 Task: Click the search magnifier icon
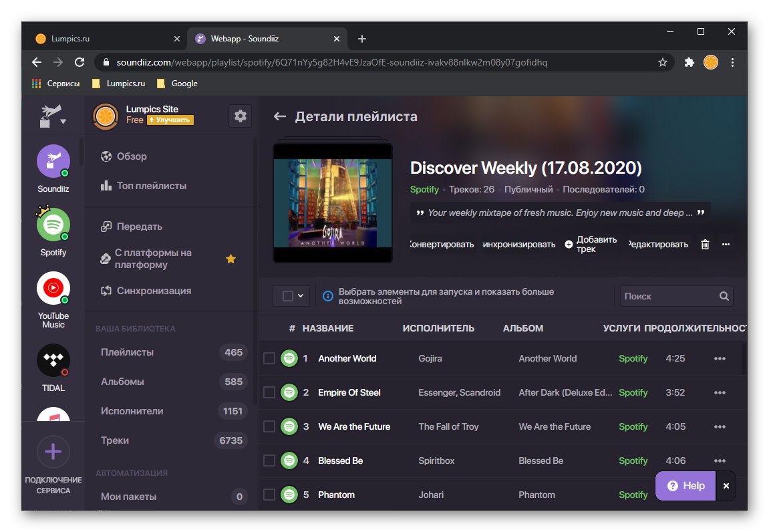point(724,296)
